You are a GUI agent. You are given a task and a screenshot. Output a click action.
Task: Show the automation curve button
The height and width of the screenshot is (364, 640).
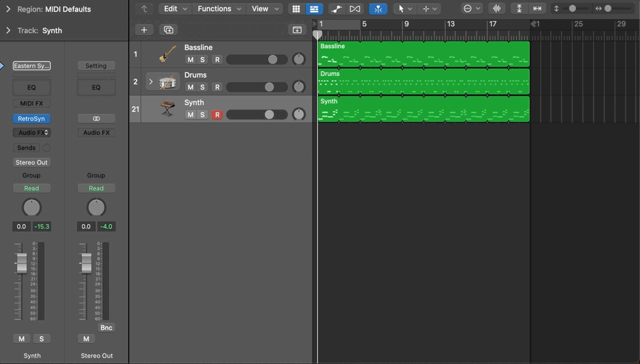(337, 9)
